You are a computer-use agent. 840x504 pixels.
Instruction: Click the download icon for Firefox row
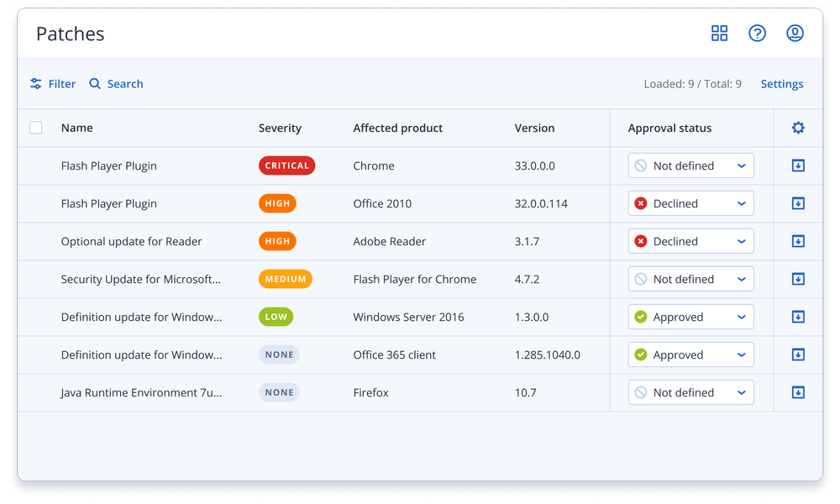pyautogui.click(x=798, y=392)
